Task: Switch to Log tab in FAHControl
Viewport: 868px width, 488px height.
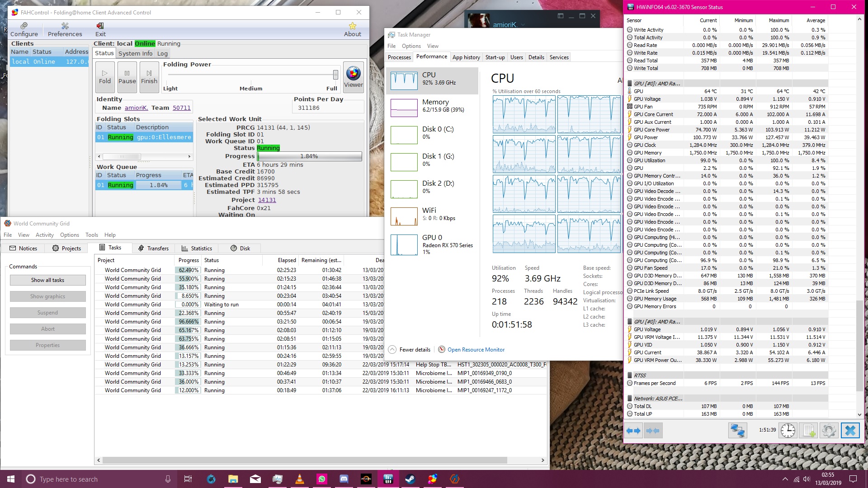Action: point(162,53)
